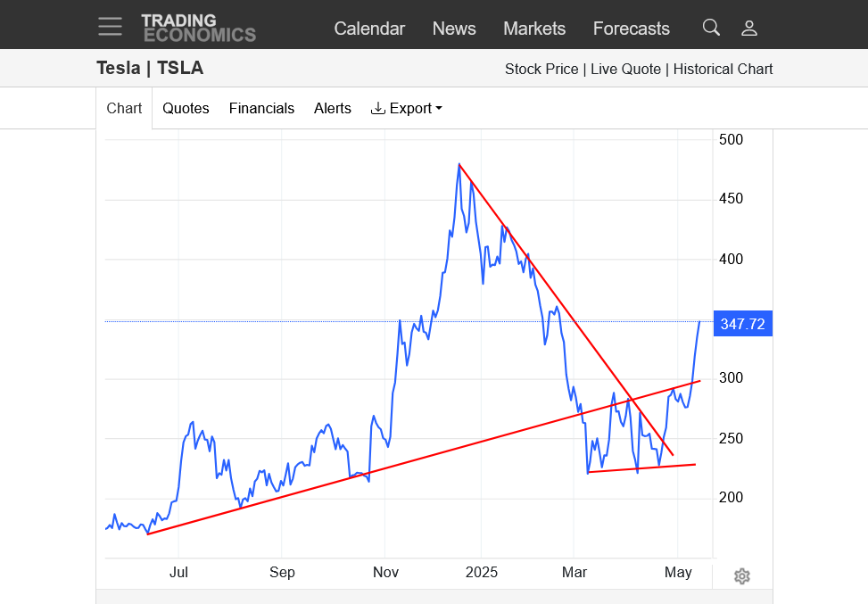
Task: Open Markets in top navigation
Action: (534, 29)
